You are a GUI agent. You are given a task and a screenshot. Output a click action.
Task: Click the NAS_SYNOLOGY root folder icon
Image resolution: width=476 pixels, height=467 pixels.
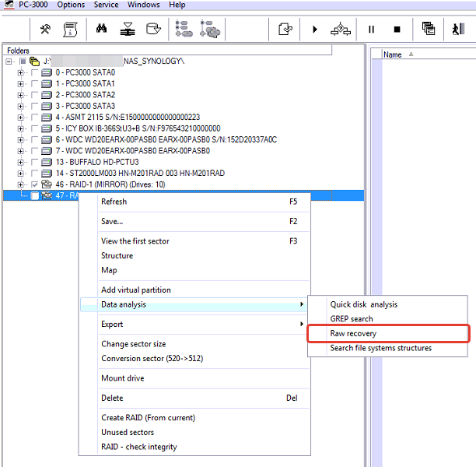click(34, 61)
